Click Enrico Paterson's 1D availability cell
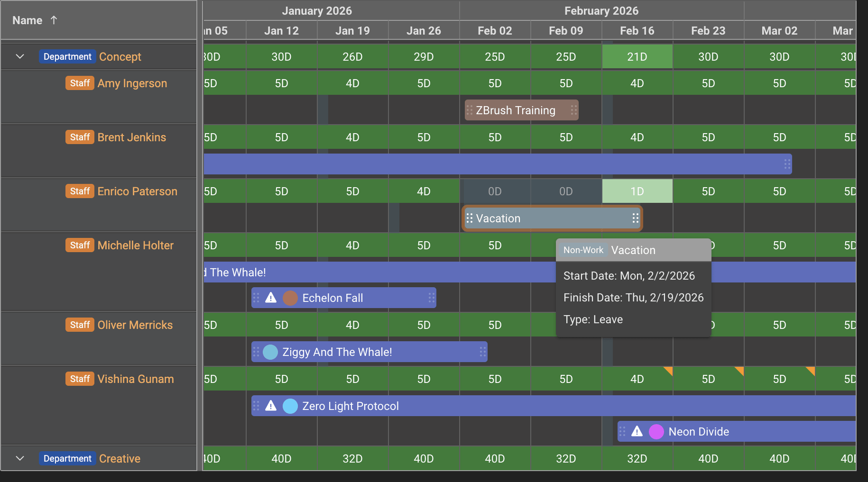The image size is (868, 482). [637, 191]
